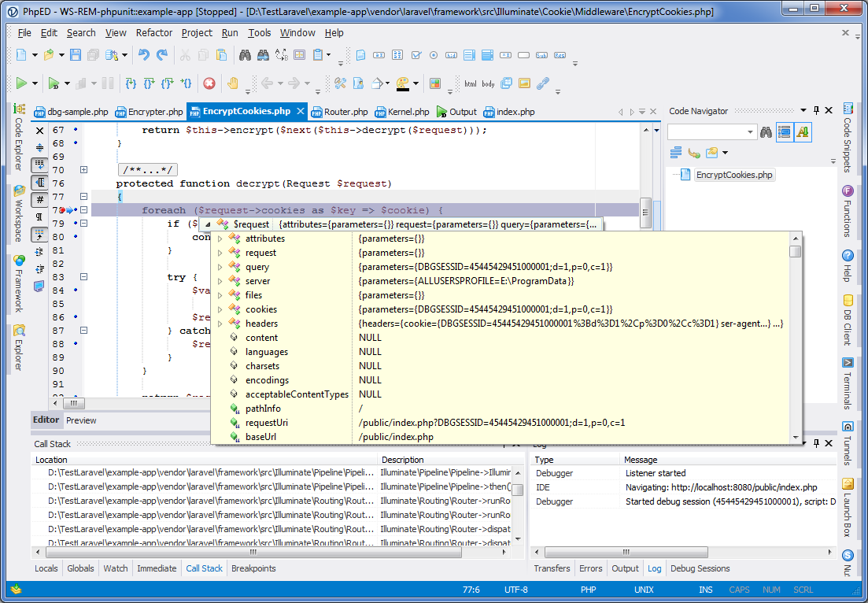Click the tools wrench settings icon
Viewport: 868px width, 603px height.
340,83
